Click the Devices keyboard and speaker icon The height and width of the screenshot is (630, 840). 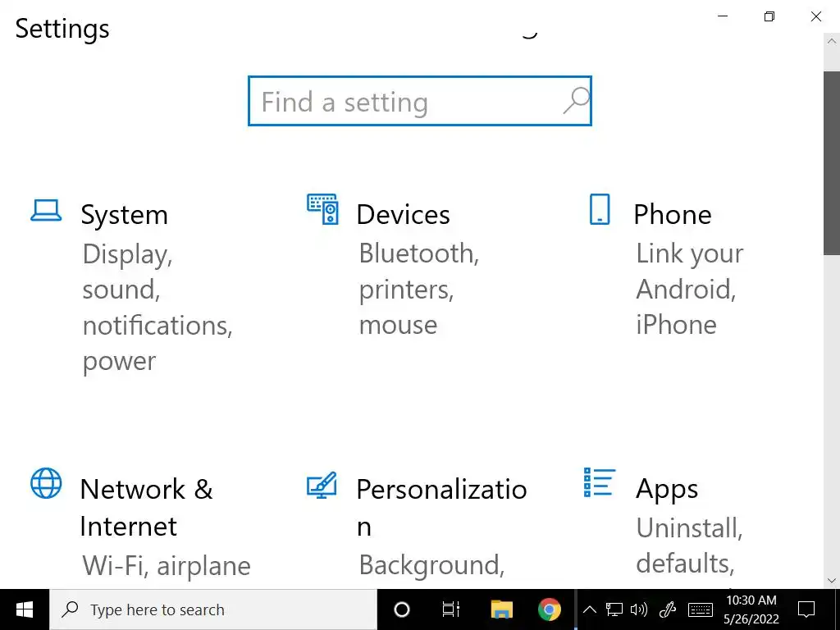click(x=322, y=210)
